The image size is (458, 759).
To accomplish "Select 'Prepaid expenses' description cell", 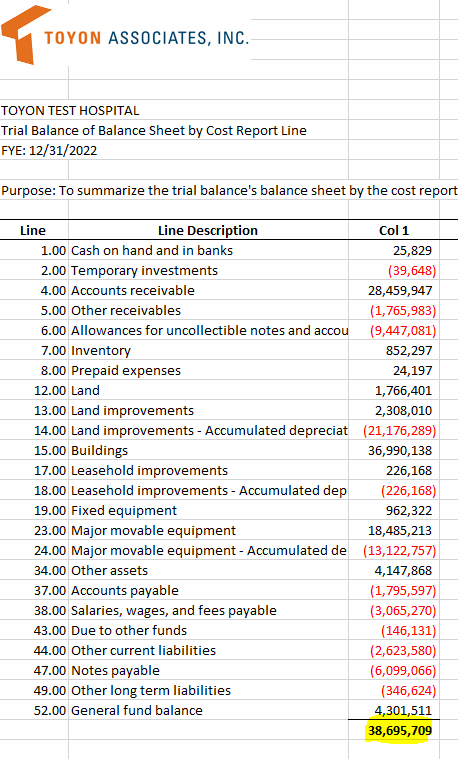I will click(208, 370).
